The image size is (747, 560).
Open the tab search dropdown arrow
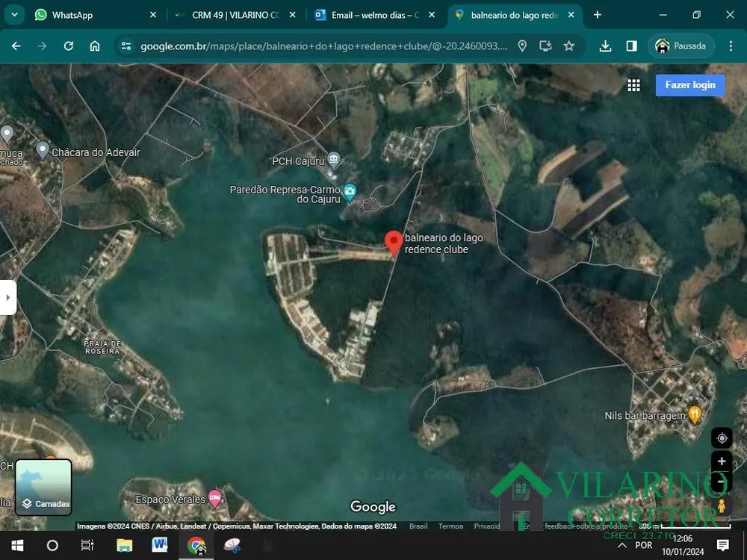coord(14,15)
